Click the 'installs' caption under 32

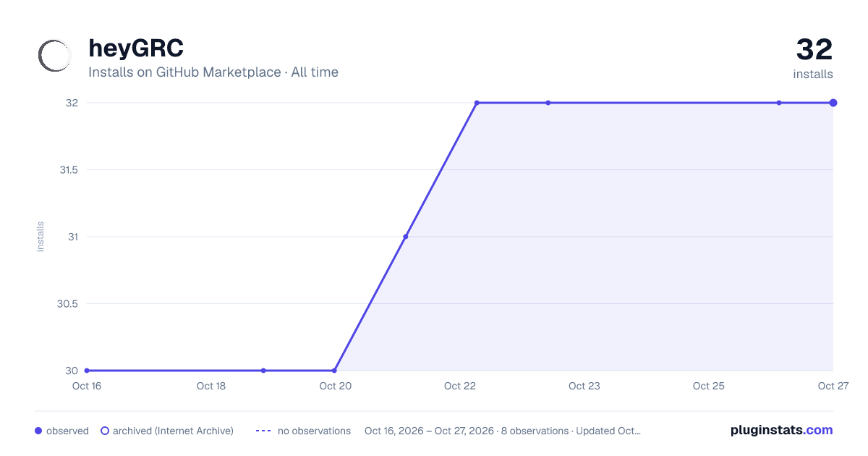click(x=813, y=74)
